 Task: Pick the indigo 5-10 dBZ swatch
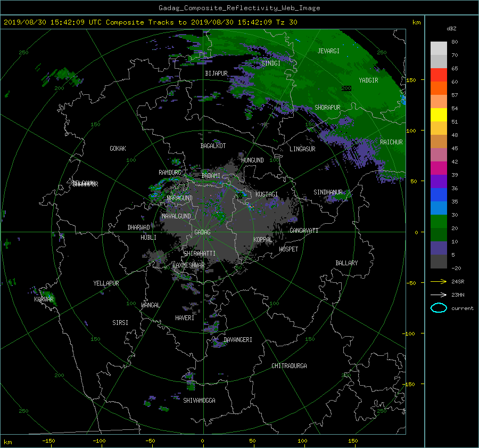click(x=439, y=248)
